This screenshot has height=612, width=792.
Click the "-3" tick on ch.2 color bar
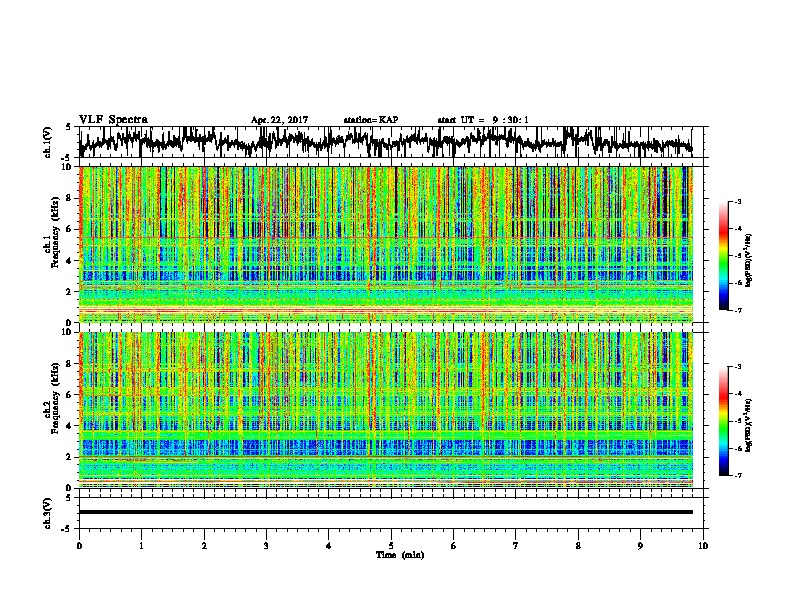tap(737, 367)
